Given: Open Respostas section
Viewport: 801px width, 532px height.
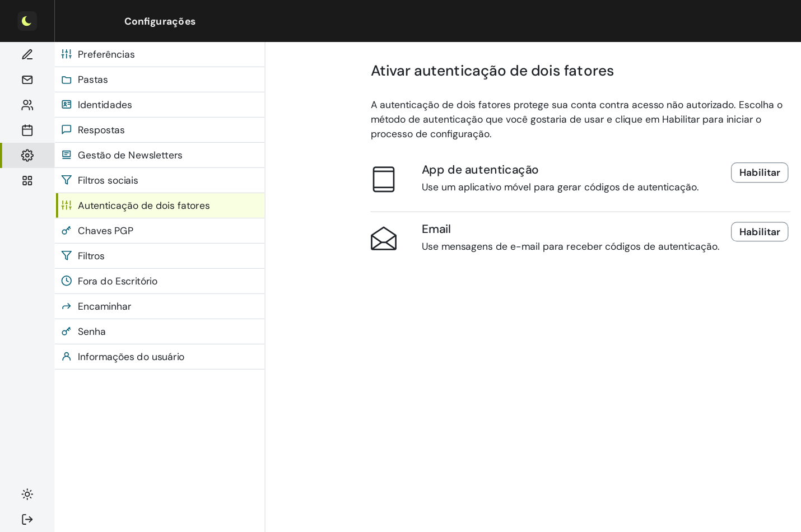Looking at the screenshot, I should [160, 130].
